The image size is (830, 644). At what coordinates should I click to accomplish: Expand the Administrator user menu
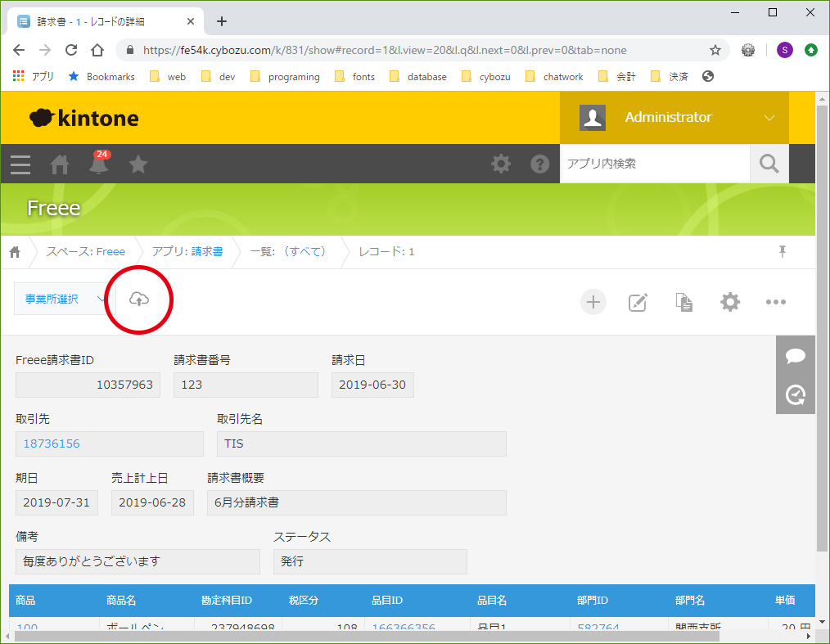[x=674, y=118]
